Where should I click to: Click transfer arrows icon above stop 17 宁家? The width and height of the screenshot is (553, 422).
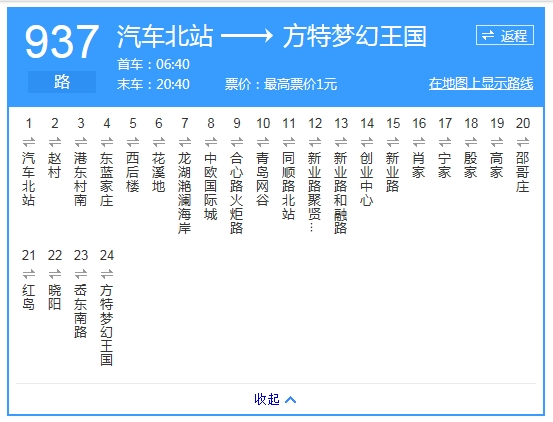point(445,142)
